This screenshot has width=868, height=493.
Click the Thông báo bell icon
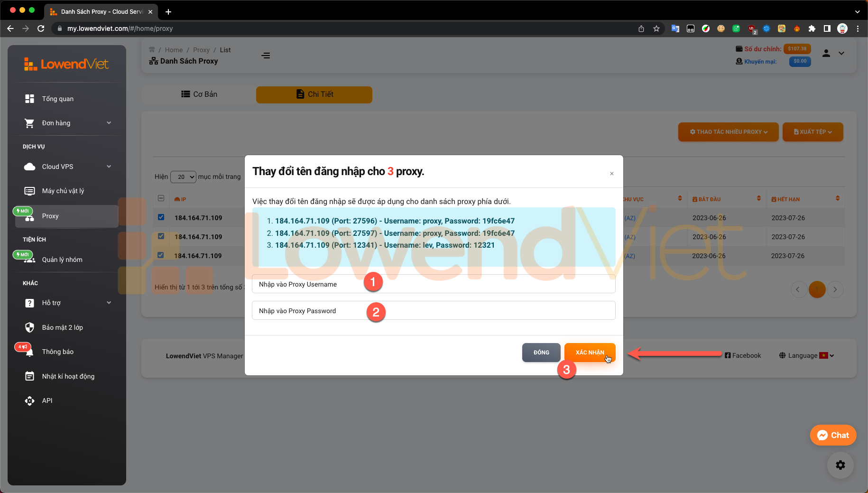29,352
